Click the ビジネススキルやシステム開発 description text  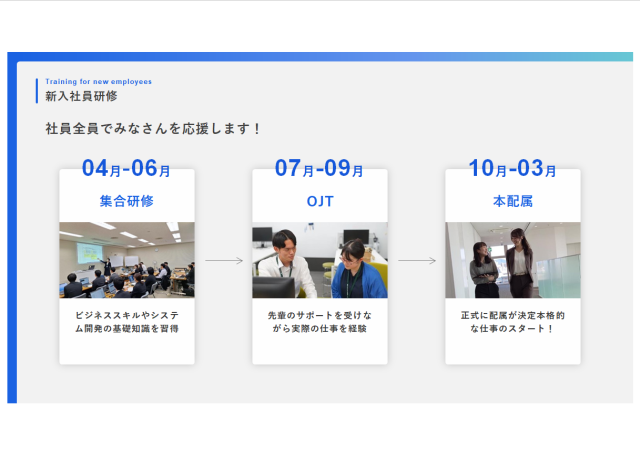127,321
